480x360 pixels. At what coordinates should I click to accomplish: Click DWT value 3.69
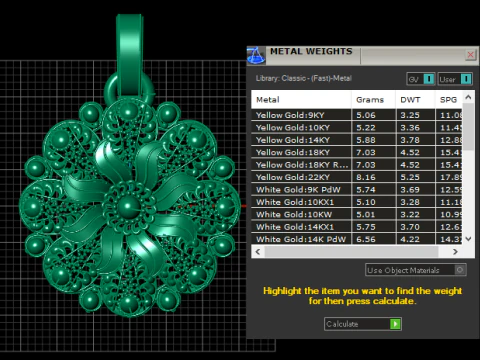[410, 189]
